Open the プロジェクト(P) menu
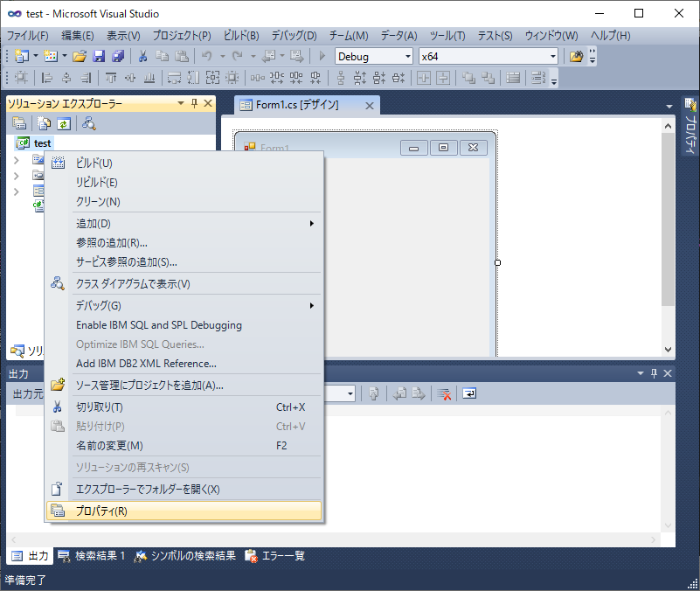 pos(182,35)
